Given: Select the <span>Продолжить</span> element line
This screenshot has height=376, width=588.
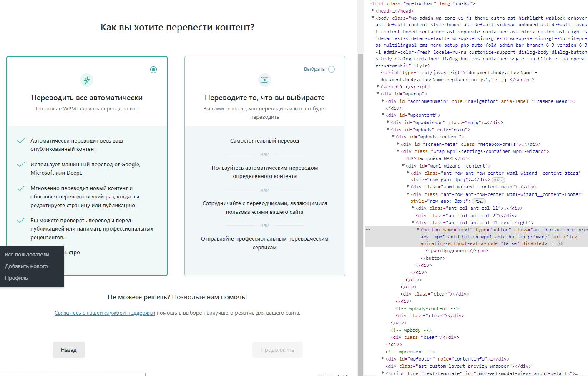Looking at the screenshot, I should pyautogui.click(x=457, y=251).
